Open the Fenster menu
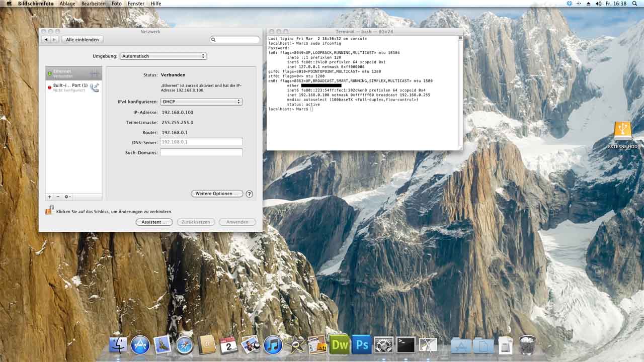 136,4
